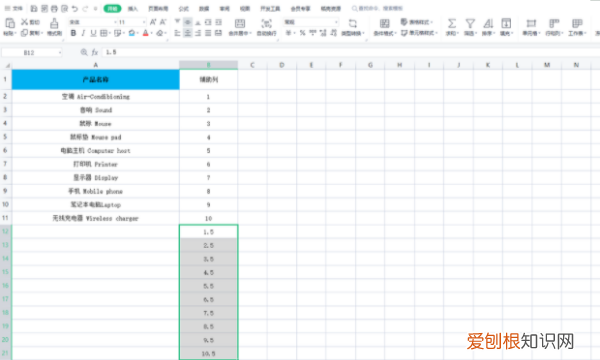Select the cell with value 10.5
Image resolution: width=600 pixels, height=360 pixels.
pyautogui.click(x=209, y=353)
